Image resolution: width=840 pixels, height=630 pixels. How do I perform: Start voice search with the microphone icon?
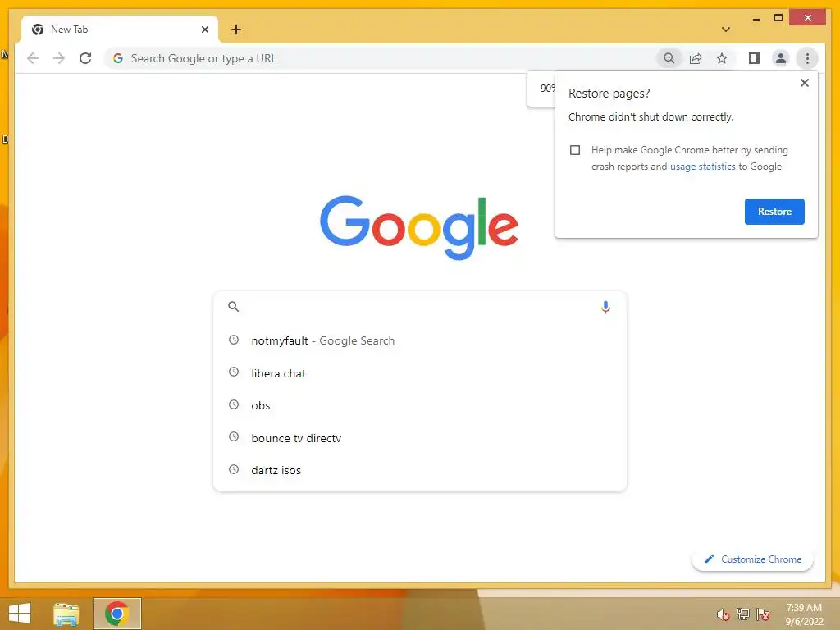tap(605, 307)
